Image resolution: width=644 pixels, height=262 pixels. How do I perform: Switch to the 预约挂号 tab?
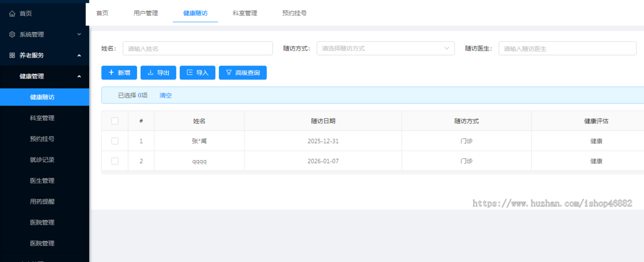click(x=294, y=13)
